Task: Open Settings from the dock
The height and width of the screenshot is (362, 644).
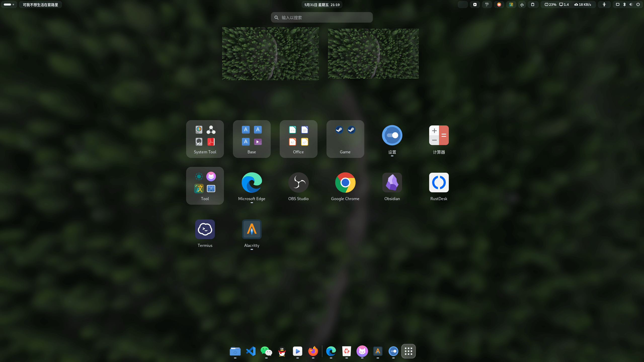Action: (393, 351)
